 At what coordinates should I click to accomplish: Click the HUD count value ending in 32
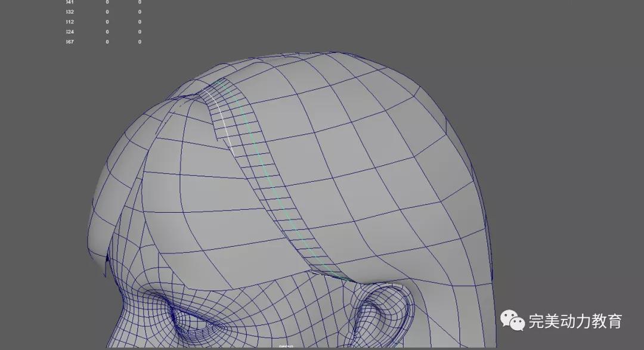70,12
